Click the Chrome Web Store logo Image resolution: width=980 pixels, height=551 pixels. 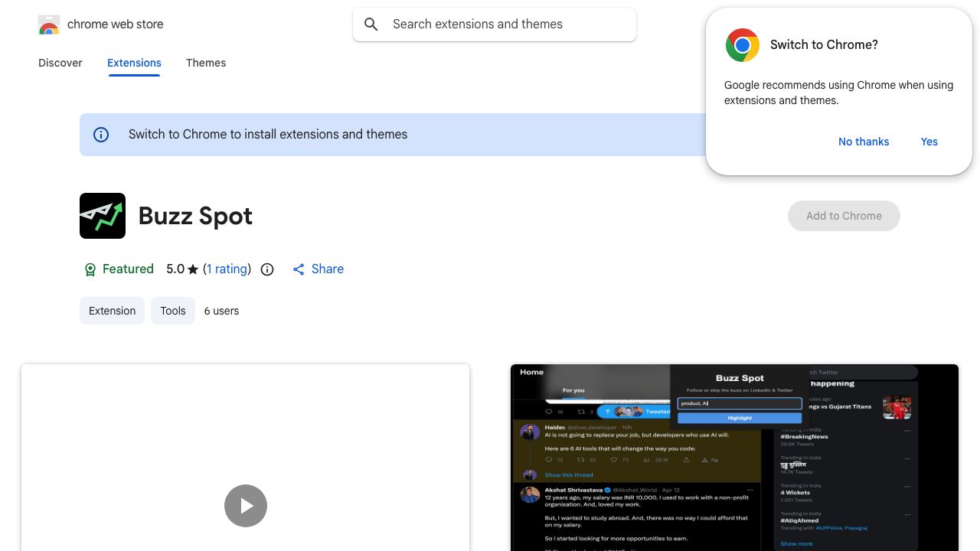pyautogui.click(x=49, y=24)
